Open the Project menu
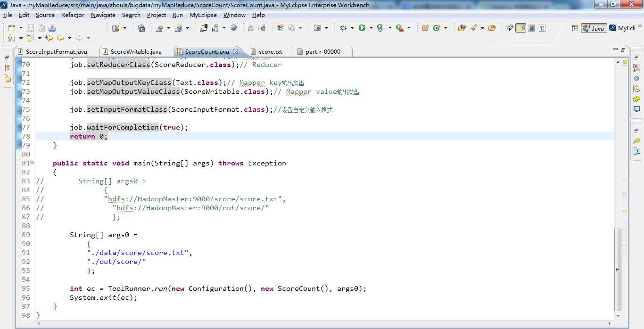 click(x=157, y=15)
